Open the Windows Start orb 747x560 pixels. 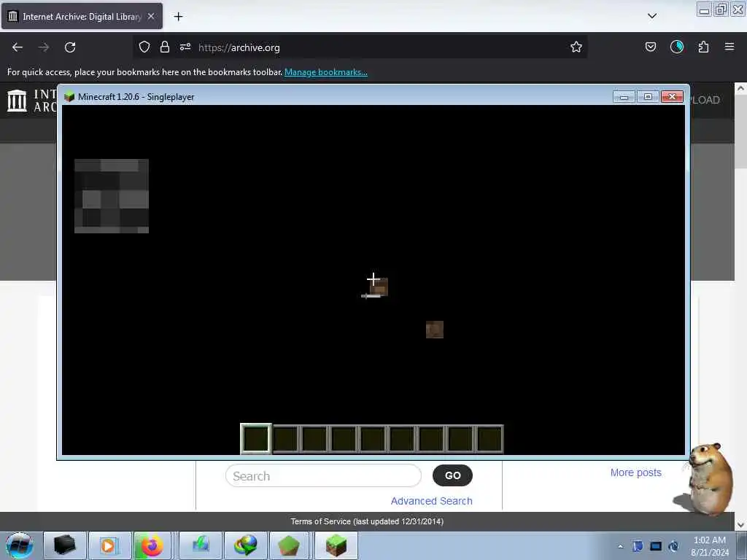[20, 545]
